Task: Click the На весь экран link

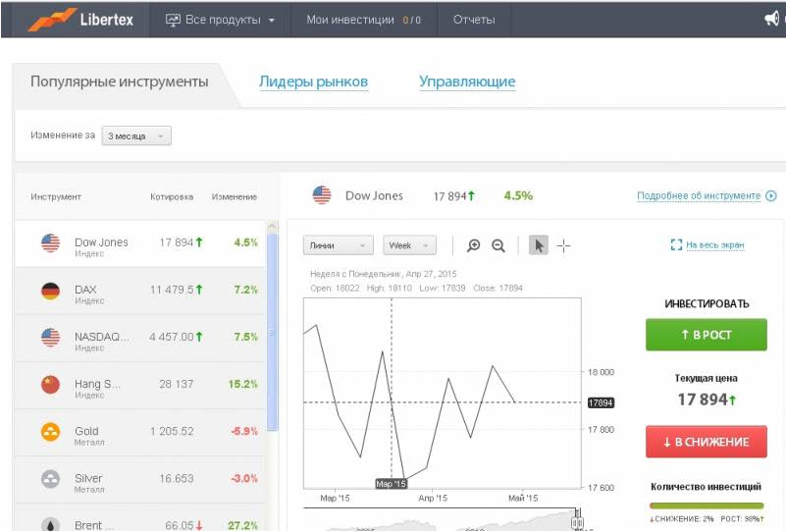Action: (714, 244)
